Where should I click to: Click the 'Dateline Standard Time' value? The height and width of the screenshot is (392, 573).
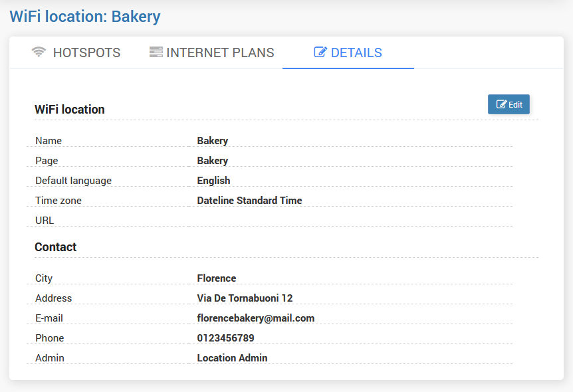click(249, 201)
